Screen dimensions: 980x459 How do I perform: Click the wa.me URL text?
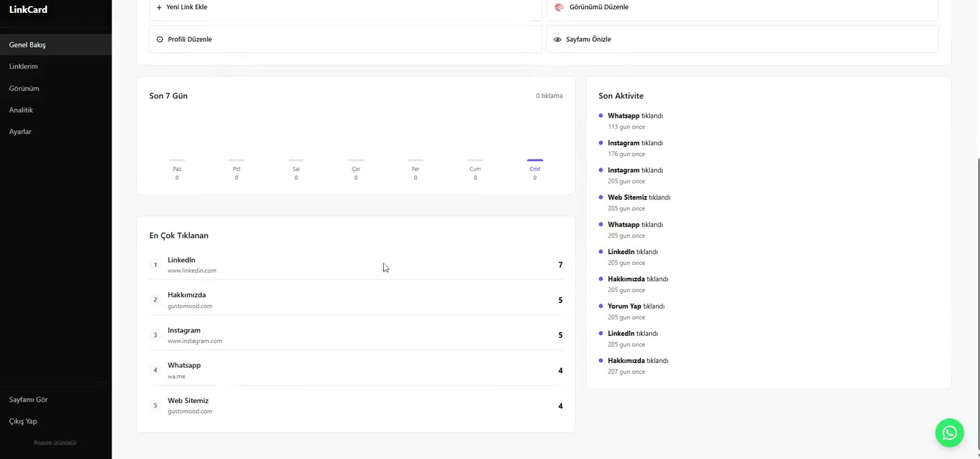tap(176, 377)
